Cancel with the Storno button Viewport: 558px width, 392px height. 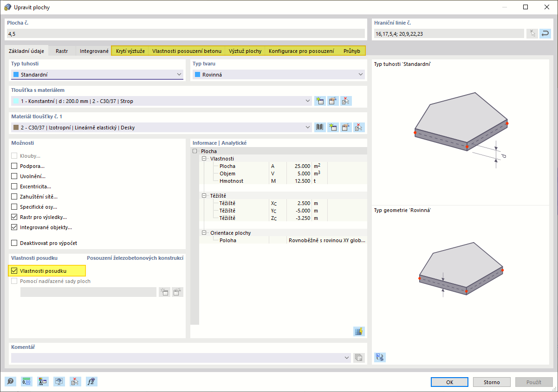(x=492, y=382)
